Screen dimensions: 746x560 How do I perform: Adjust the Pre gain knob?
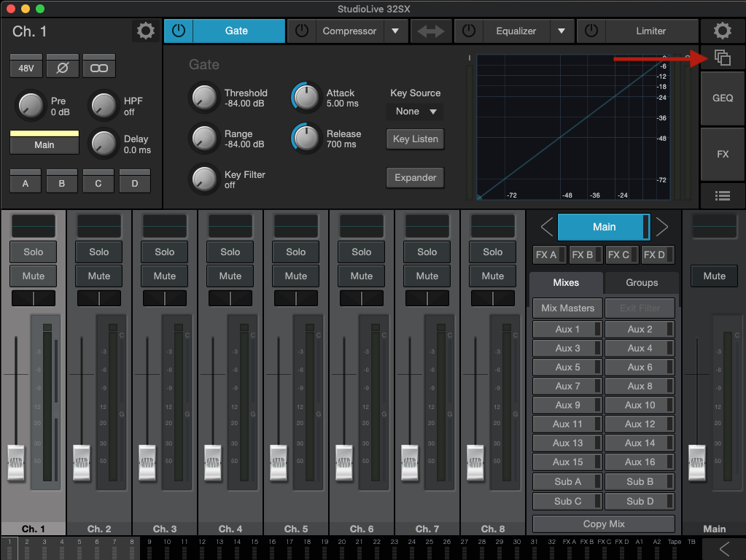pyautogui.click(x=31, y=105)
